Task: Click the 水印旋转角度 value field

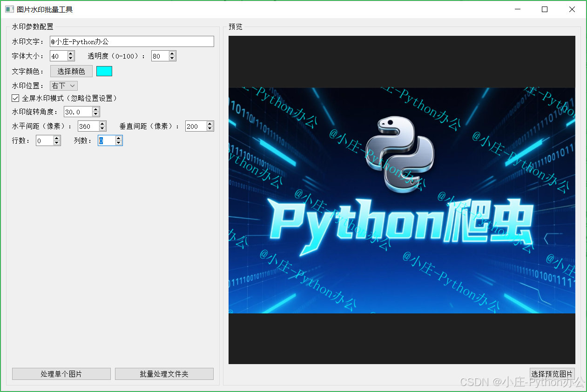Action: click(78, 112)
